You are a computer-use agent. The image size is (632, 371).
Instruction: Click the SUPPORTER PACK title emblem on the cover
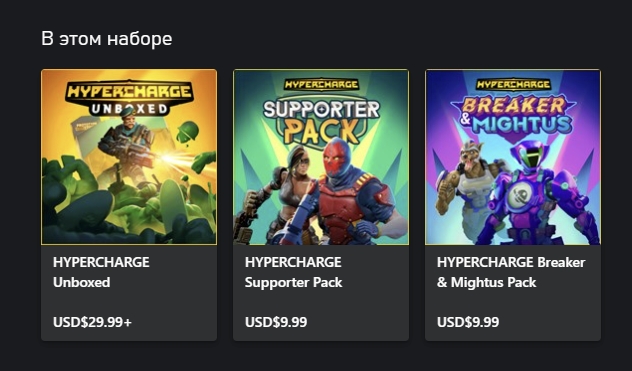pos(321,121)
